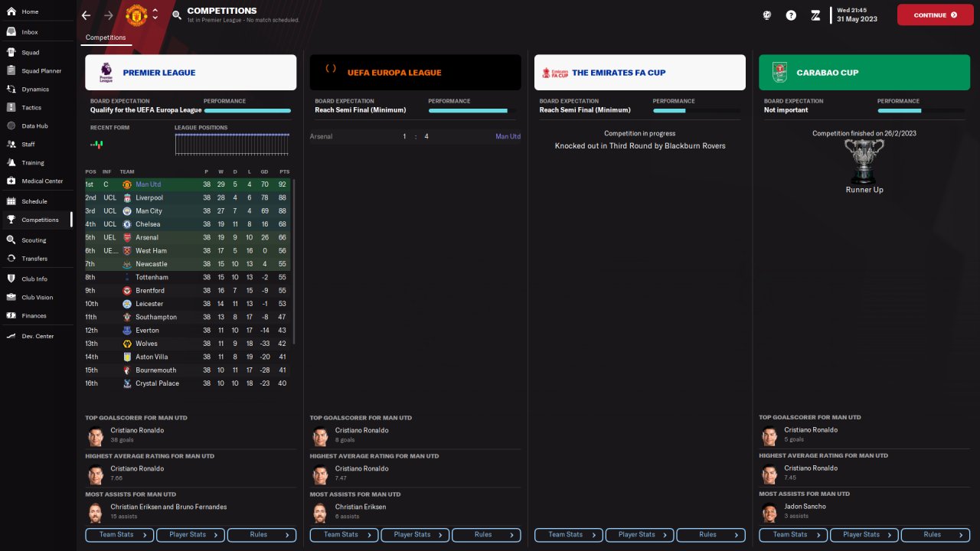The width and height of the screenshot is (980, 551).
Task: Open the FM menu logo icon
Action: click(815, 15)
